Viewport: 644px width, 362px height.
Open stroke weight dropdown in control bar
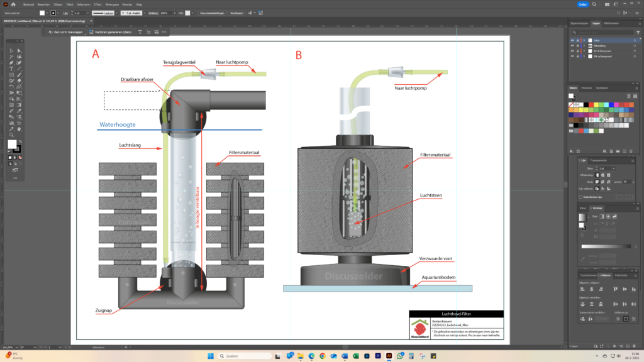coord(87,13)
